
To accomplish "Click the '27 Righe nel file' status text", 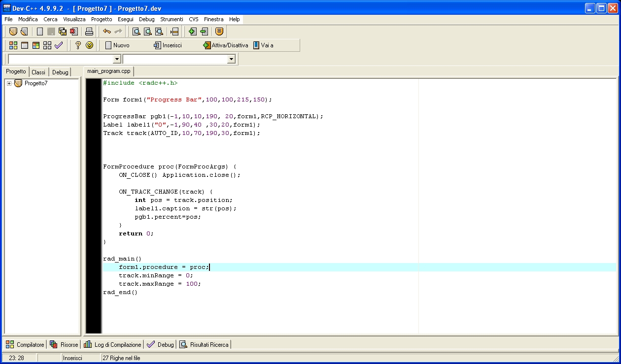I will pyautogui.click(x=121, y=358).
